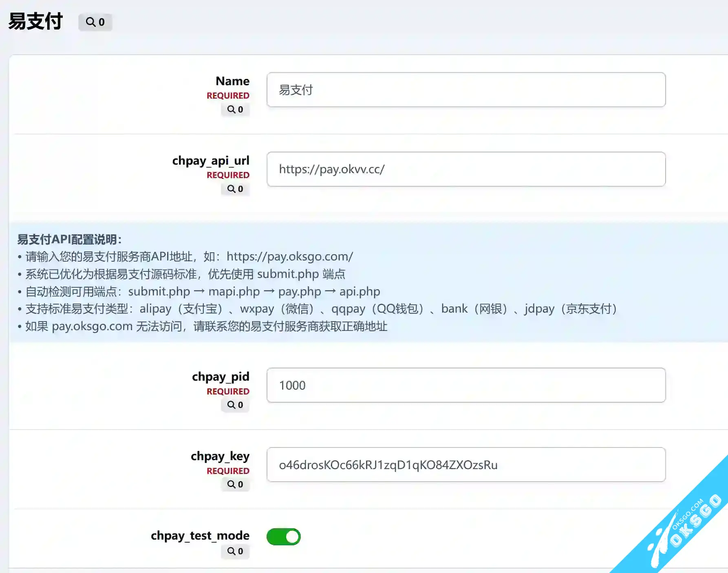The height and width of the screenshot is (573, 728).
Task: Click the endpoint order line with mapi.php
Action: point(199,291)
